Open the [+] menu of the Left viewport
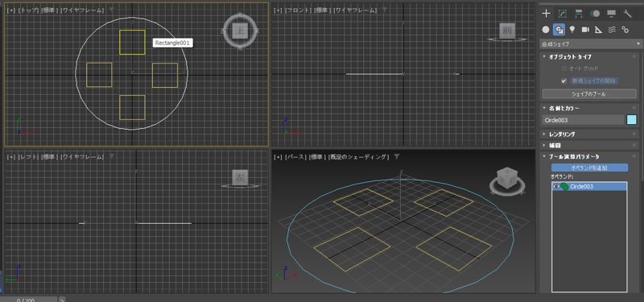This screenshot has height=302, width=644. [x=11, y=157]
